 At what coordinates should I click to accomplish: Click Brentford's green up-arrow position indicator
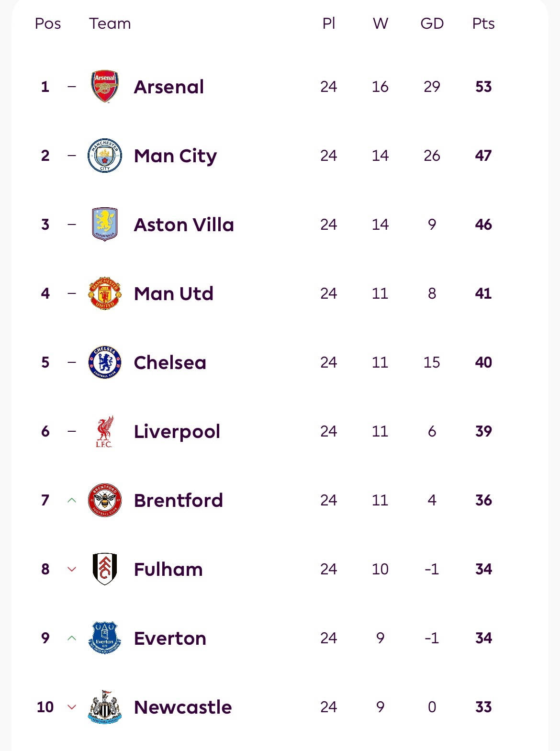pos(72,500)
